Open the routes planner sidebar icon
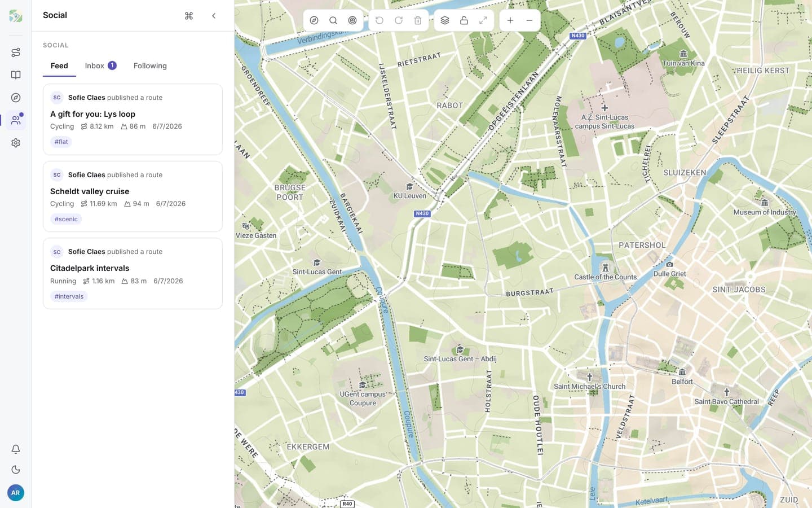This screenshot has height=508, width=812. pos(16,52)
